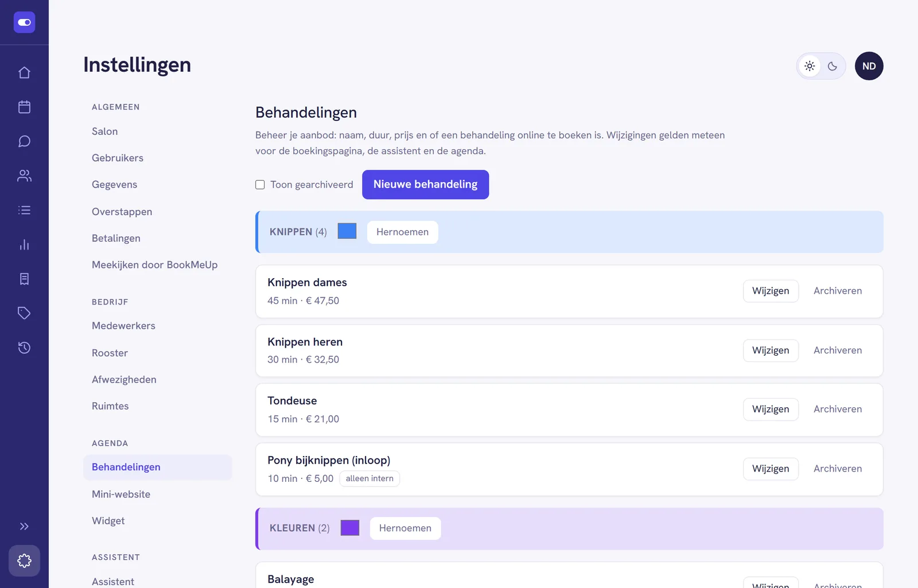Open Overstappen settings page
This screenshot has height=588, width=918.
[x=158, y=212]
